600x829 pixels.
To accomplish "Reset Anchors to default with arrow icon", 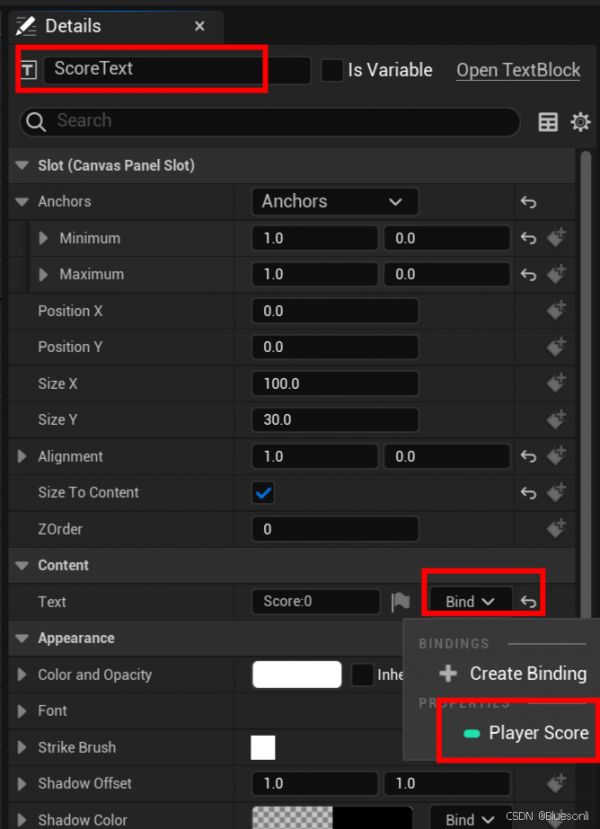I will (x=529, y=202).
